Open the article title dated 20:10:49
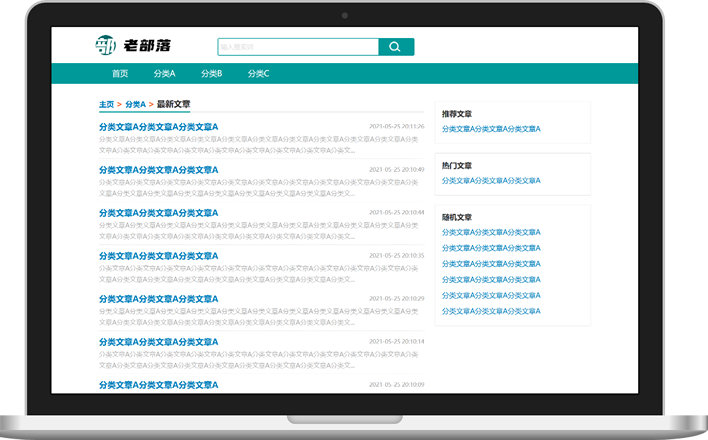The width and height of the screenshot is (708, 440). click(x=158, y=170)
